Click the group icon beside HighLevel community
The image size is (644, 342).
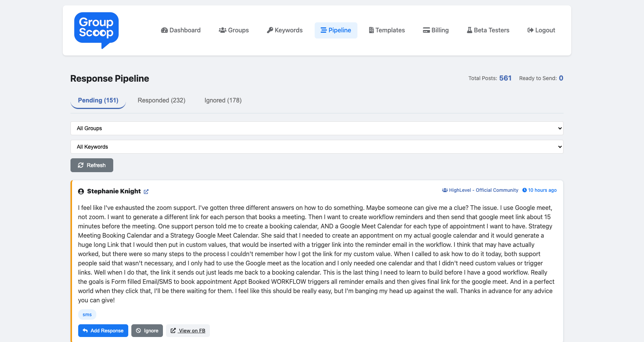444,190
